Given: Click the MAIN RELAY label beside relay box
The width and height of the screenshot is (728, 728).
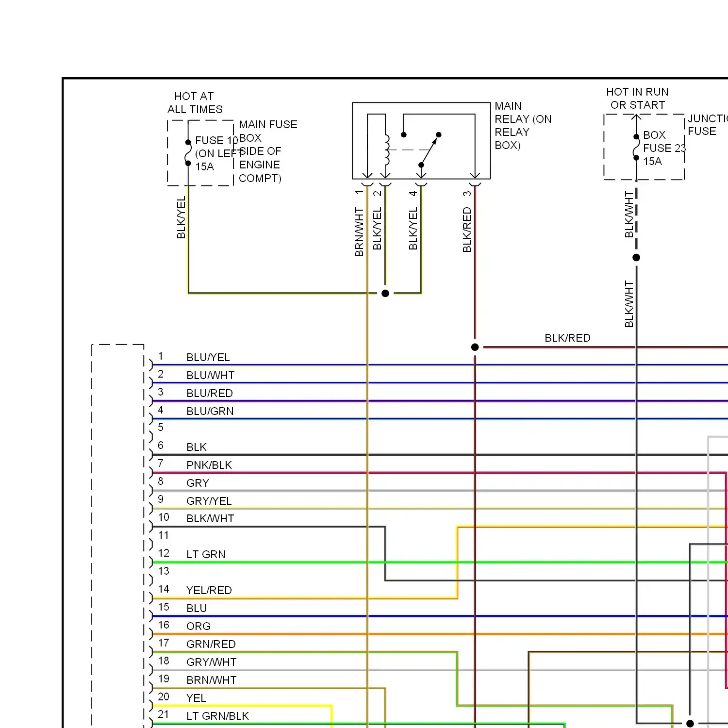Looking at the screenshot, I should [523, 126].
